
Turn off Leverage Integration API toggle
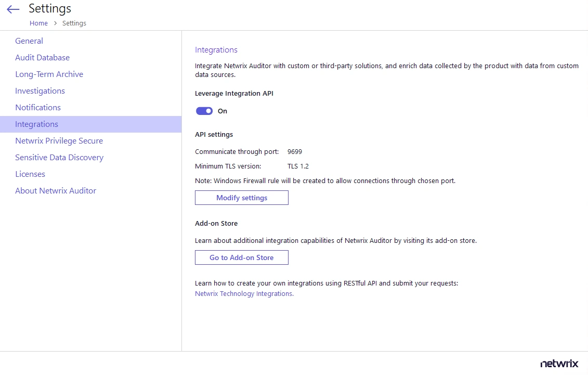pyautogui.click(x=204, y=111)
